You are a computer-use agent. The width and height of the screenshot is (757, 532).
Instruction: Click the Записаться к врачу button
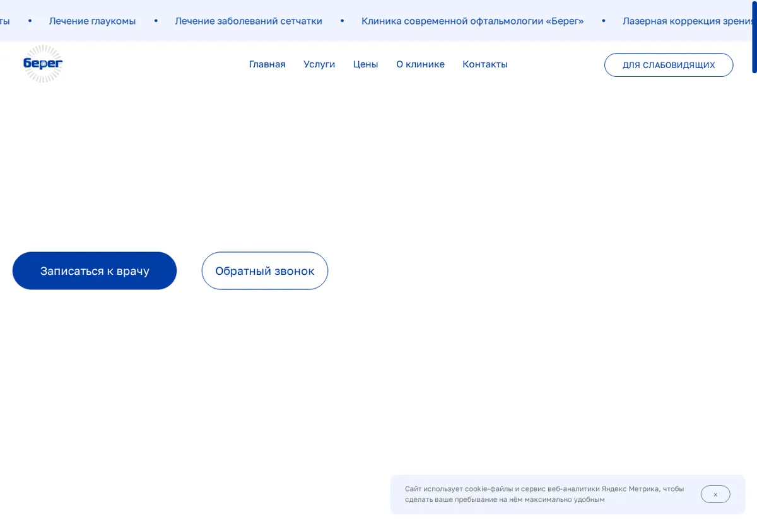[95, 271]
